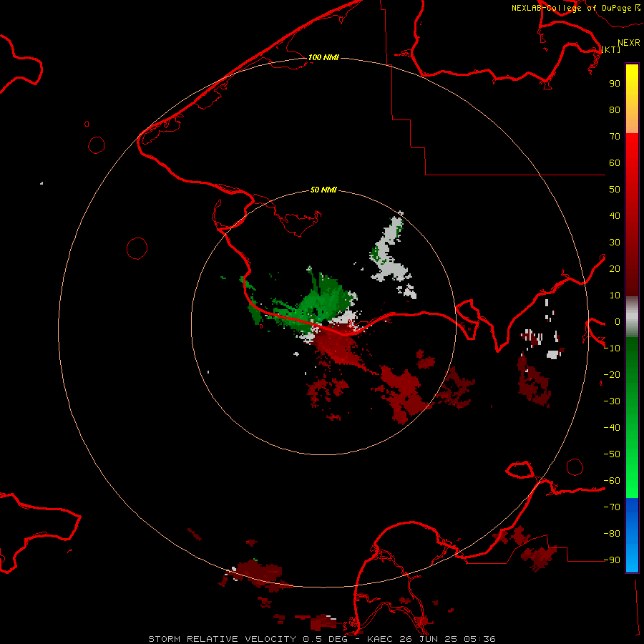Click the [KT] units label
The height and width of the screenshot is (644, 644).
click(x=611, y=49)
